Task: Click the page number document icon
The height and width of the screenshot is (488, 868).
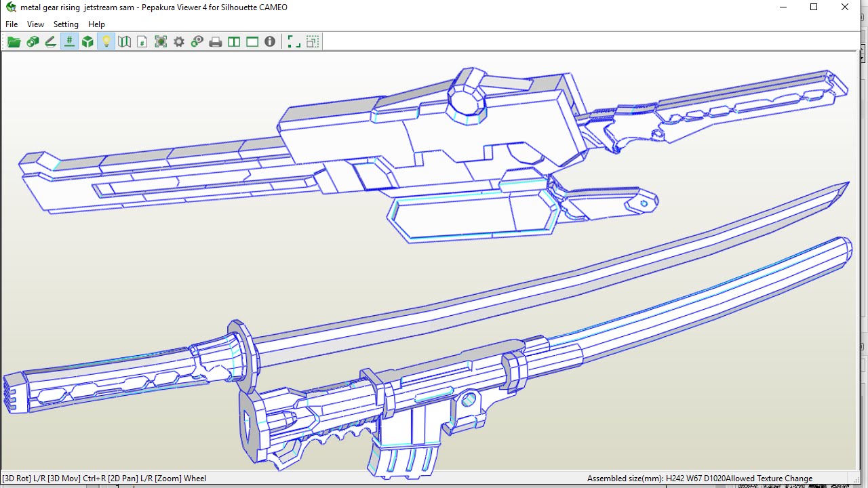Action: [142, 42]
